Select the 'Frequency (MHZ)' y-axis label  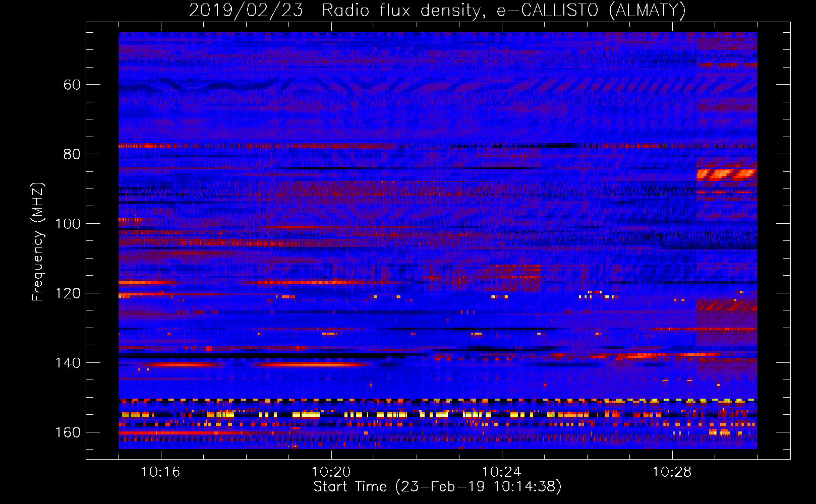click(x=38, y=242)
